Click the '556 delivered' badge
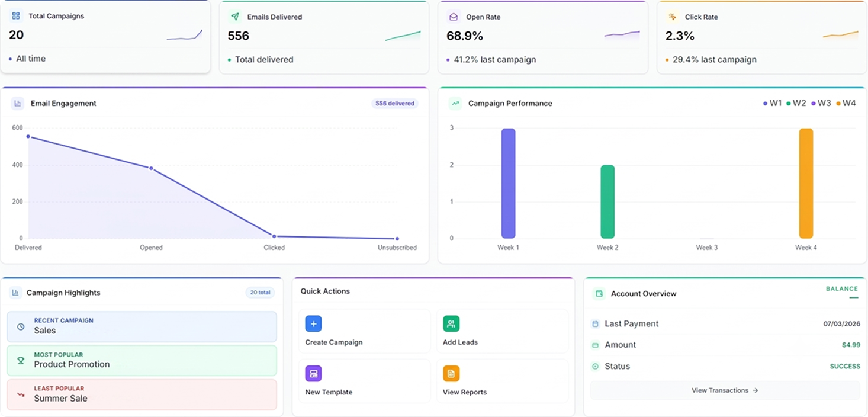Viewport: 868px width, 417px height. [x=395, y=103]
